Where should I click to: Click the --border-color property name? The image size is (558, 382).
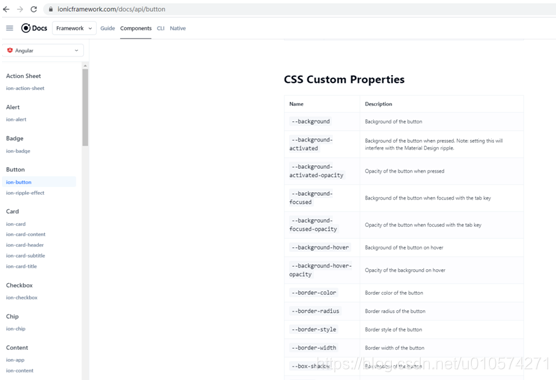pyautogui.click(x=314, y=293)
